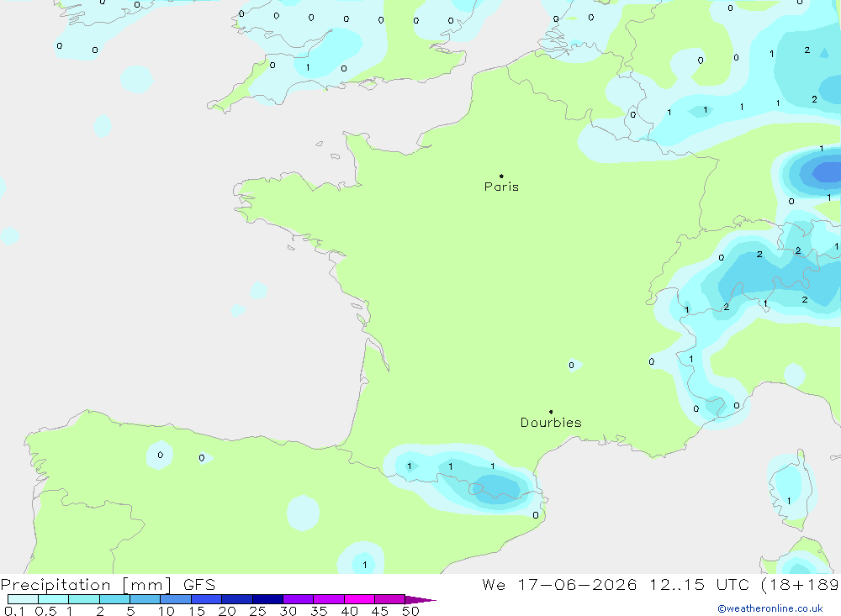Select the Paris location dot marker

(x=501, y=176)
